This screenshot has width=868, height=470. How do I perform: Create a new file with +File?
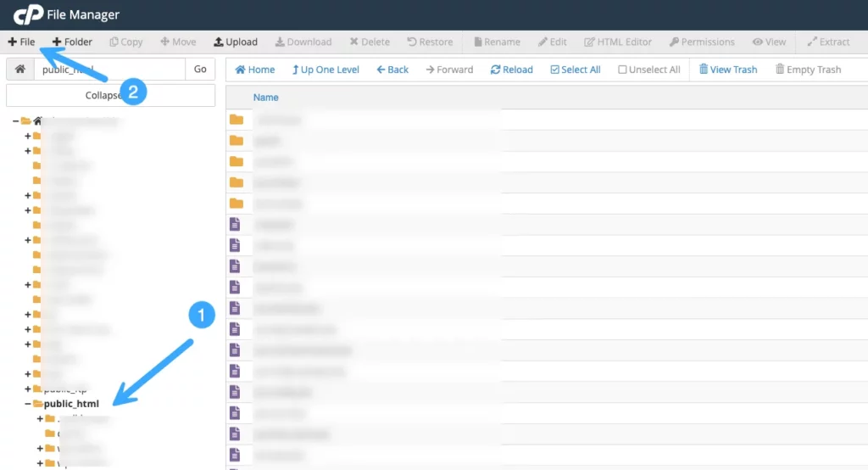(x=21, y=42)
